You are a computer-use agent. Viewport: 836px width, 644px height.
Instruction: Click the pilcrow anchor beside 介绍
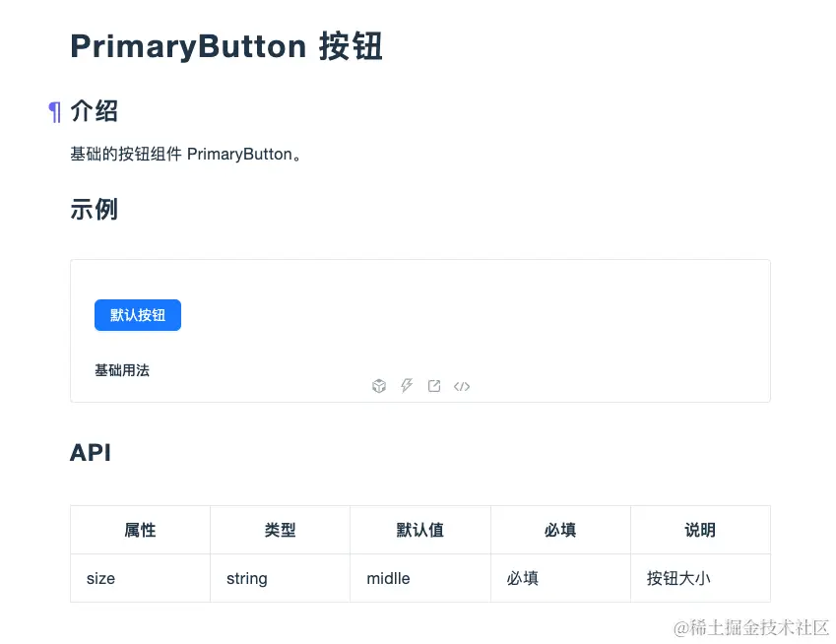(x=55, y=112)
